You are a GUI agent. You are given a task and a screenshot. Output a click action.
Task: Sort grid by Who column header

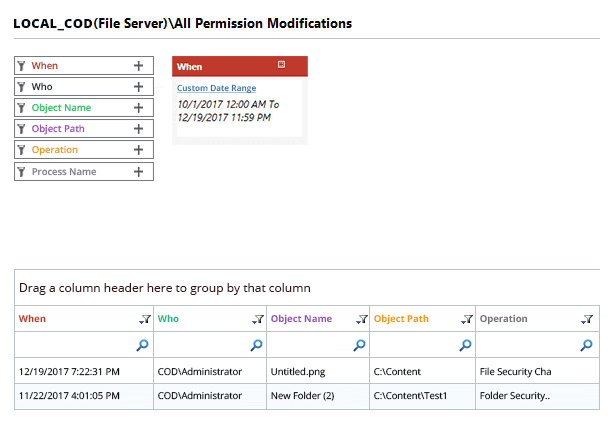pos(168,319)
